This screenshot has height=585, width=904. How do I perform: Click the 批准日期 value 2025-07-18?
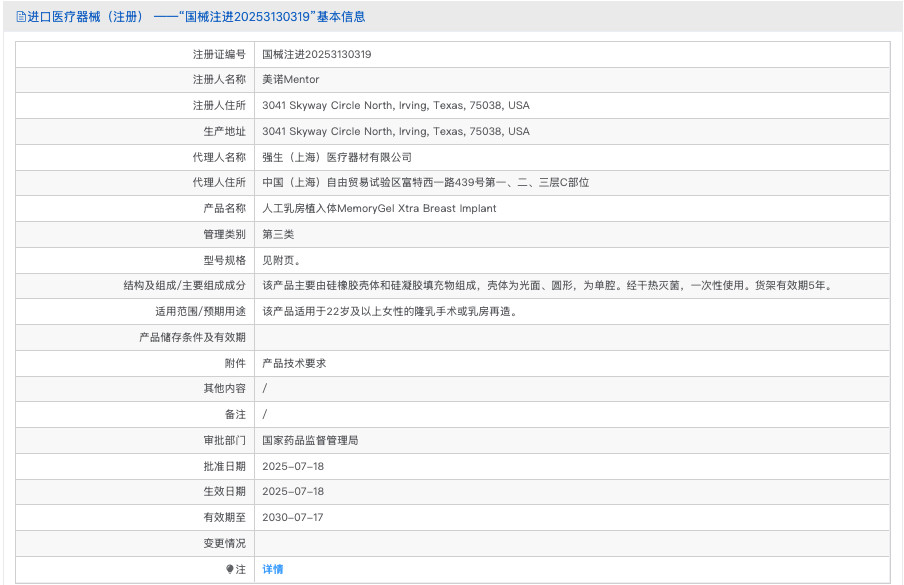click(x=293, y=466)
